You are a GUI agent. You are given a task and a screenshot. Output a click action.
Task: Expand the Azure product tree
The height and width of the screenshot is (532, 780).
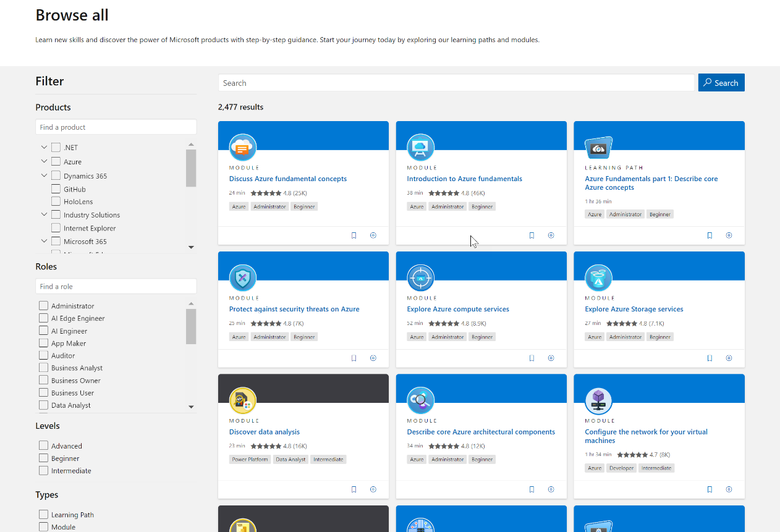44,161
